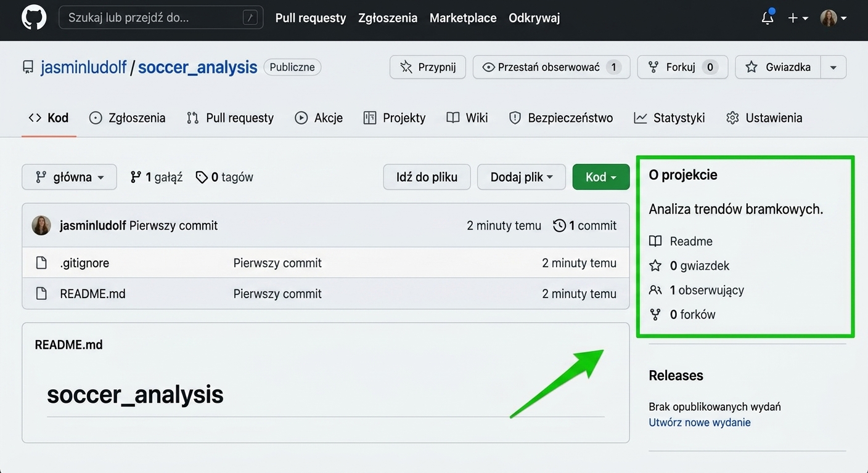The image size is (868, 473).
Task: Click the README.md header of the readme box
Action: tap(69, 345)
